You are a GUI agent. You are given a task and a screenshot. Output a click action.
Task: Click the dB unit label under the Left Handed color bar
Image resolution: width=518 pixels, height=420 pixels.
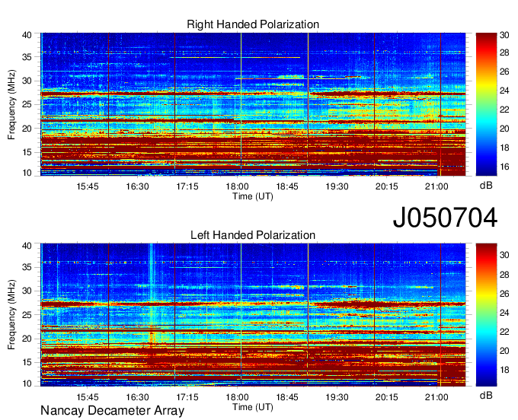(486, 395)
